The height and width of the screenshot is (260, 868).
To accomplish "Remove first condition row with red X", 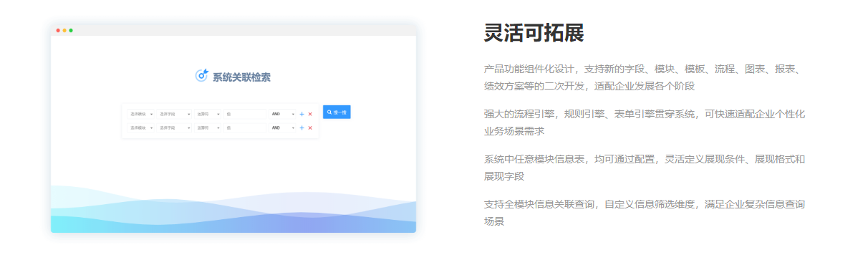I will tap(310, 114).
